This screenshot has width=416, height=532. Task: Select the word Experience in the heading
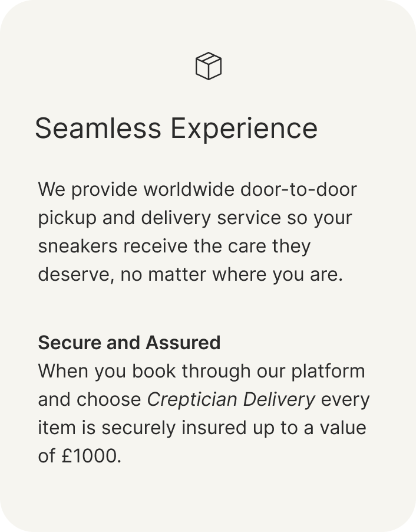(244, 129)
